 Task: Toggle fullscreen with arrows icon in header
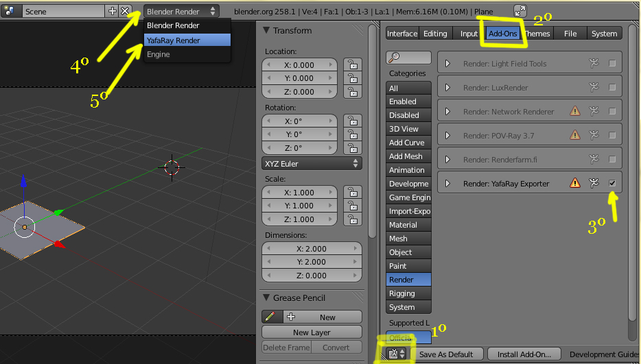520,11
